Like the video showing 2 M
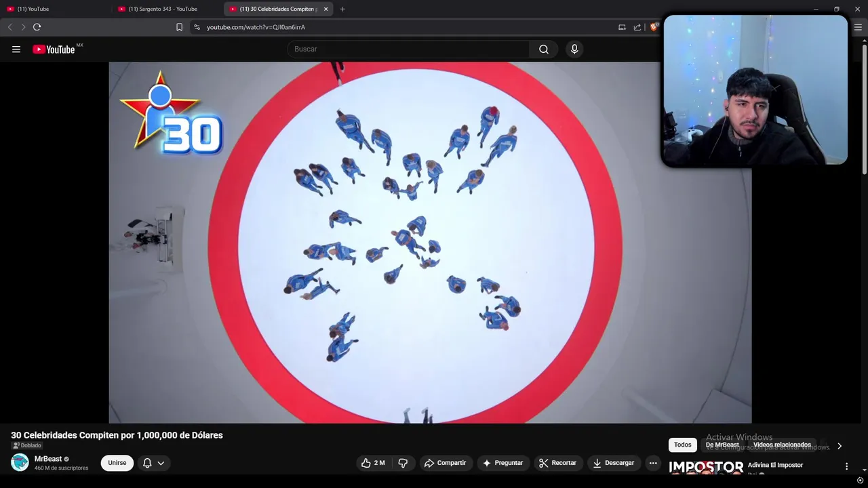This screenshot has width=868, height=488. 373,463
